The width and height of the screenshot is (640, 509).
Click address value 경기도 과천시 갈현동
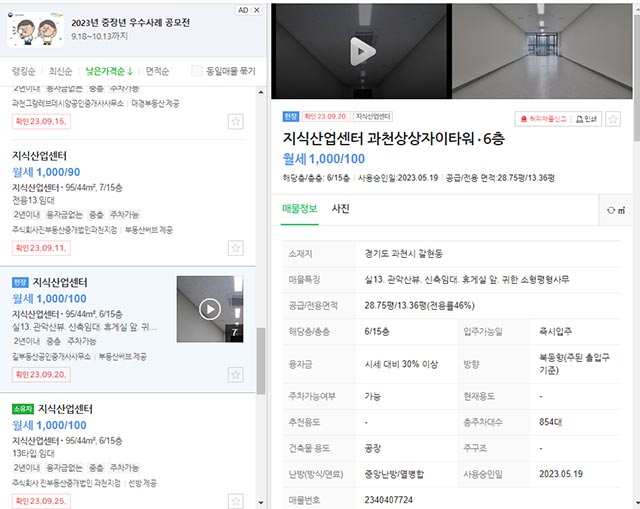pyautogui.click(x=404, y=254)
